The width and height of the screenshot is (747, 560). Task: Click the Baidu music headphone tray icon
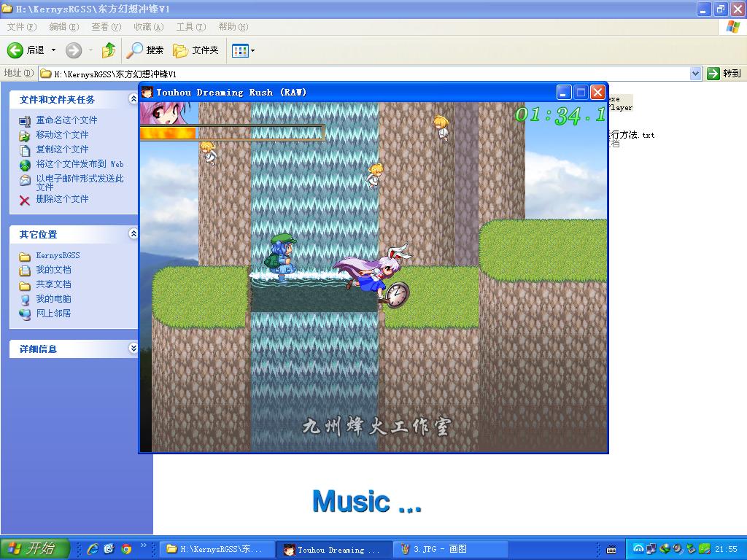[x=638, y=549]
